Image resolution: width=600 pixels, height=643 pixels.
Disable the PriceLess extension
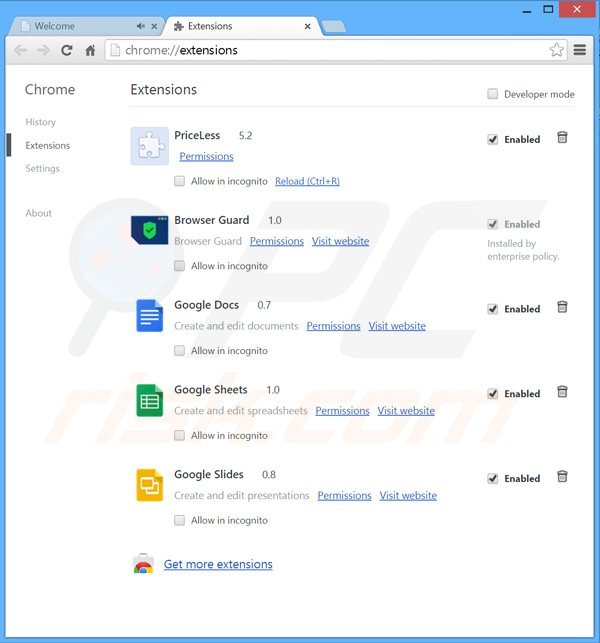click(x=493, y=139)
